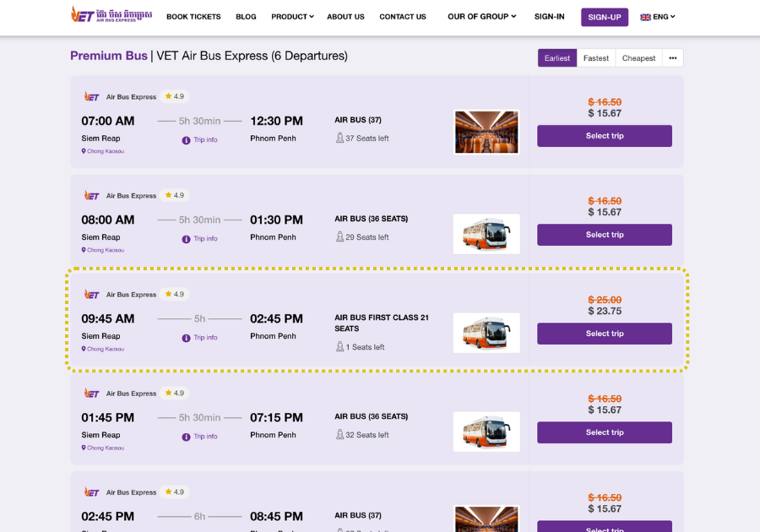Click the VET Air Bus Express logo
Image resolution: width=760 pixels, height=532 pixels.
pos(111,15)
